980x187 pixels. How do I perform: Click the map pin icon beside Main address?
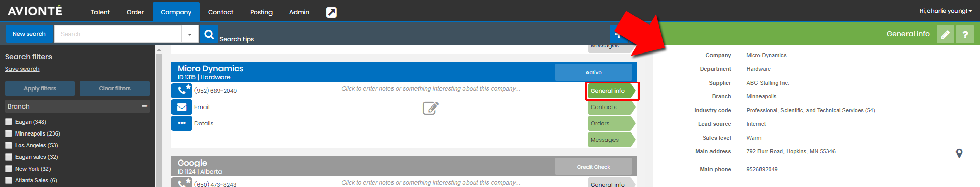click(959, 153)
